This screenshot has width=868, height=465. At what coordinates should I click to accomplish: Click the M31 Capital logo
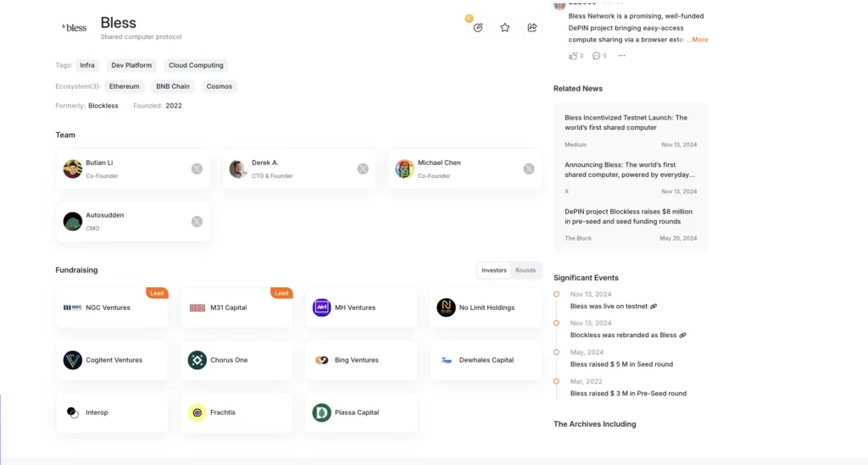tap(197, 307)
